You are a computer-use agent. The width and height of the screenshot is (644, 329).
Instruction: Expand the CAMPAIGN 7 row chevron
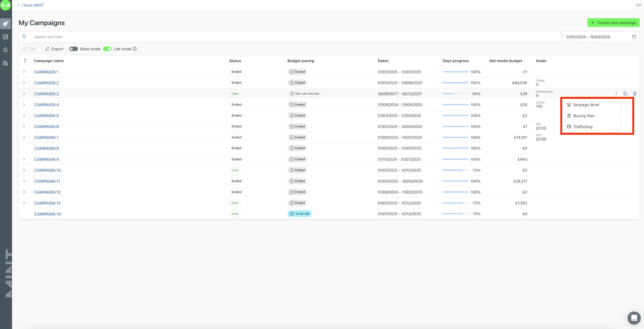pyautogui.click(x=24, y=137)
